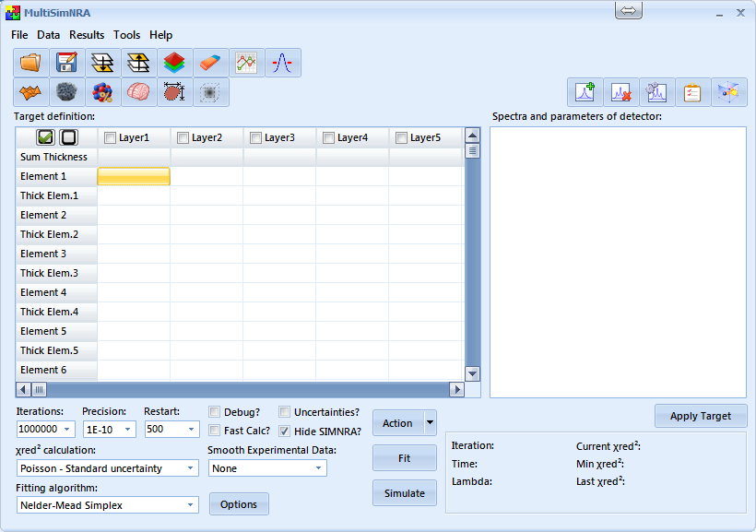Viewport: 756px width, 532px height.
Task: Click scroll-down arrow of target table
Action: click(x=472, y=373)
